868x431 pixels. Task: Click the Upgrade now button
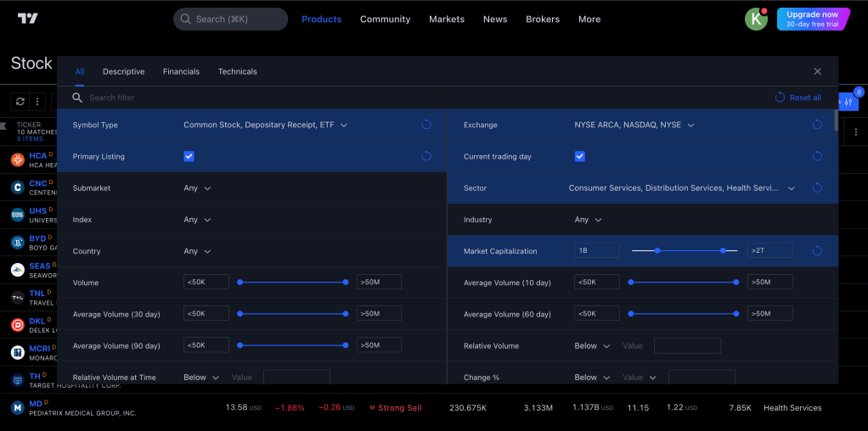pos(813,19)
